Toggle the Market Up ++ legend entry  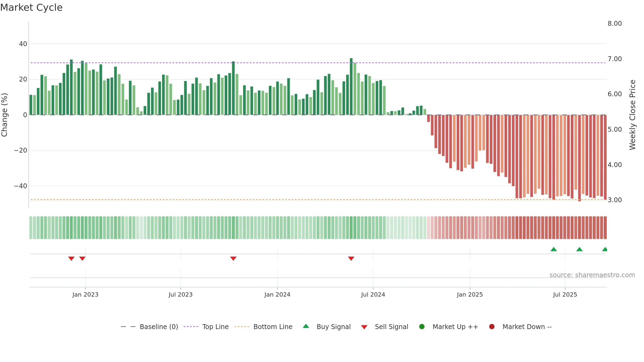pyautogui.click(x=449, y=327)
